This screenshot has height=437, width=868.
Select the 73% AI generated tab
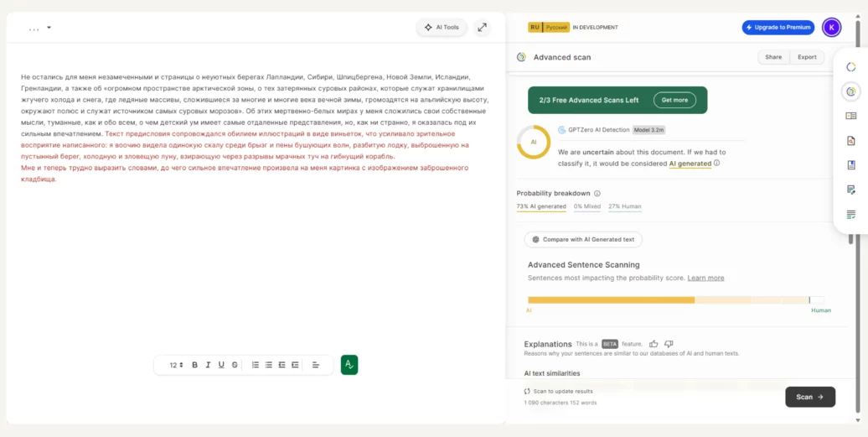pyautogui.click(x=541, y=206)
